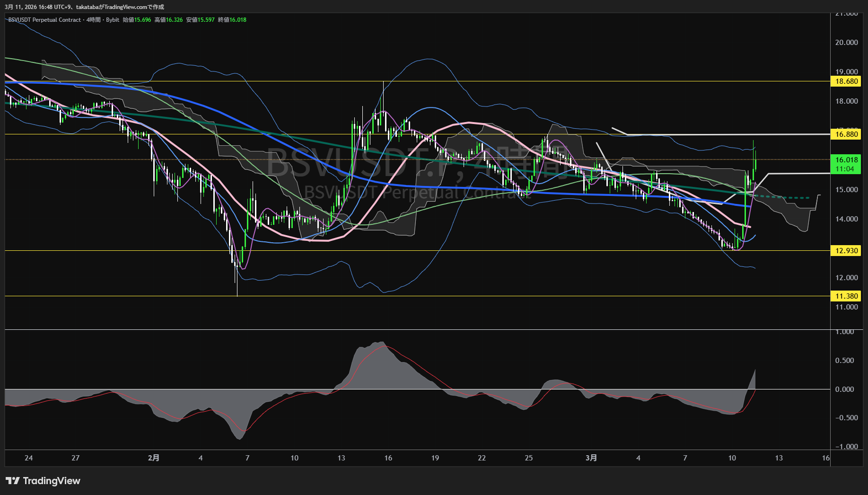
Task: Select the 安値 15.597 low value
Action: pyautogui.click(x=200, y=20)
